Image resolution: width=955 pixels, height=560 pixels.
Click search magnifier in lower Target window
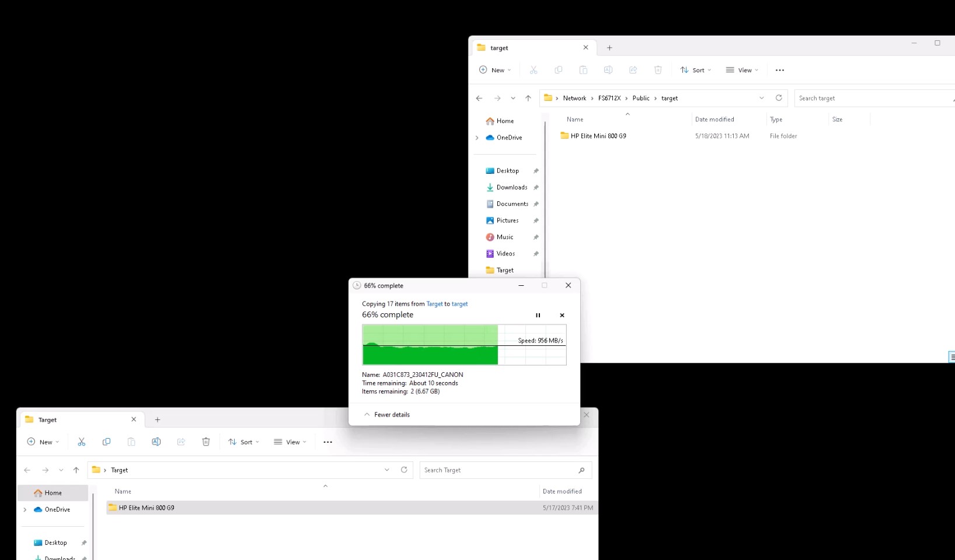tap(581, 470)
